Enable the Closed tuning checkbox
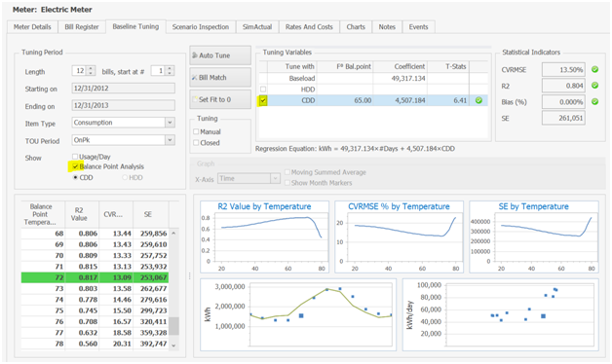Viewport: 612px width, 364px height. pos(196,143)
